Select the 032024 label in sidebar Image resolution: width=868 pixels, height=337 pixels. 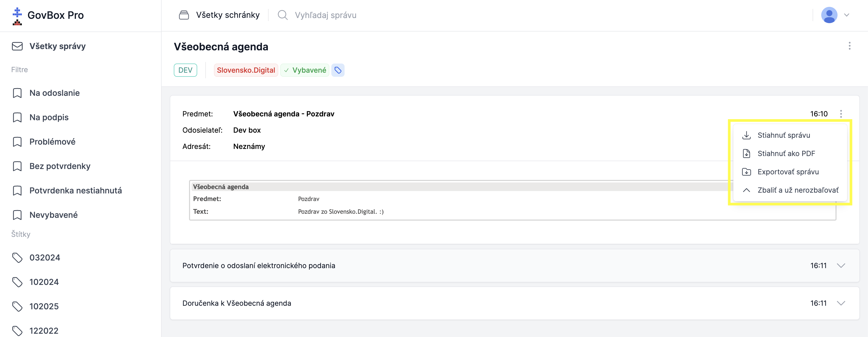coord(44,257)
